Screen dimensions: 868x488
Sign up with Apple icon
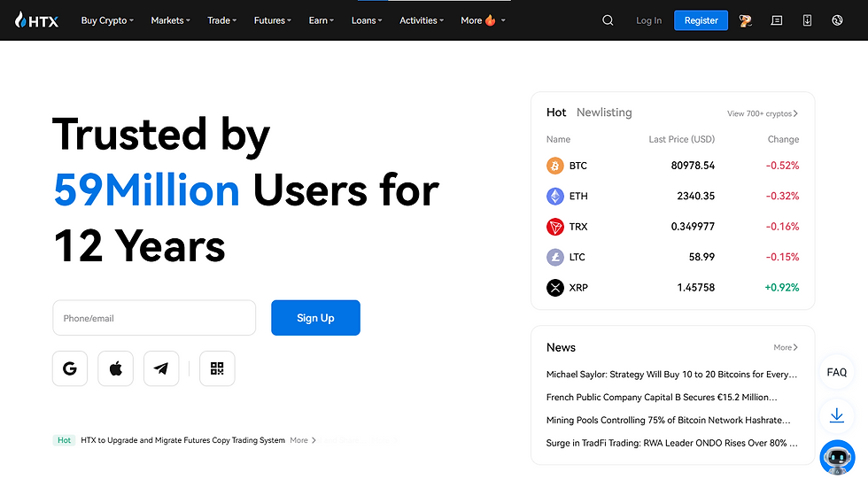click(x=116, y=368)
